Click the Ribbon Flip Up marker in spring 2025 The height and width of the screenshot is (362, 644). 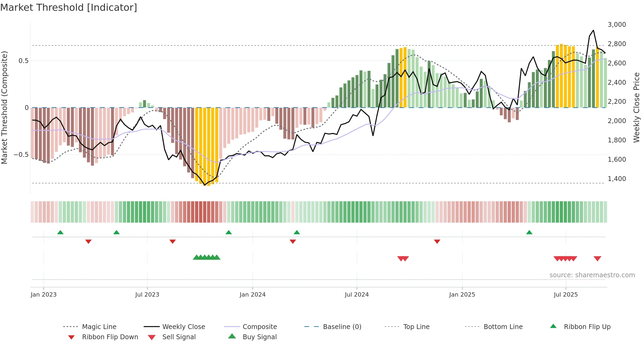click(529, 232)
